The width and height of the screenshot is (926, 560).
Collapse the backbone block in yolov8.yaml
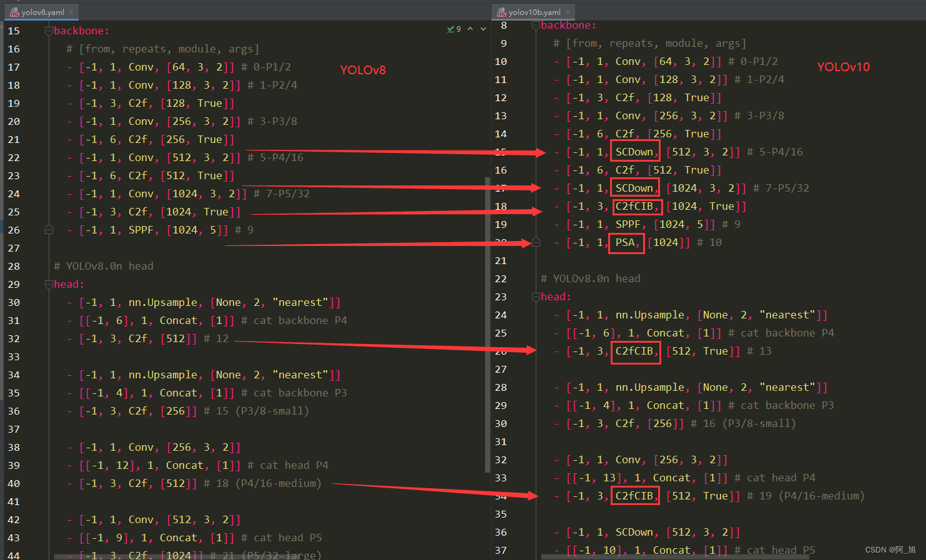coord(49,31)
